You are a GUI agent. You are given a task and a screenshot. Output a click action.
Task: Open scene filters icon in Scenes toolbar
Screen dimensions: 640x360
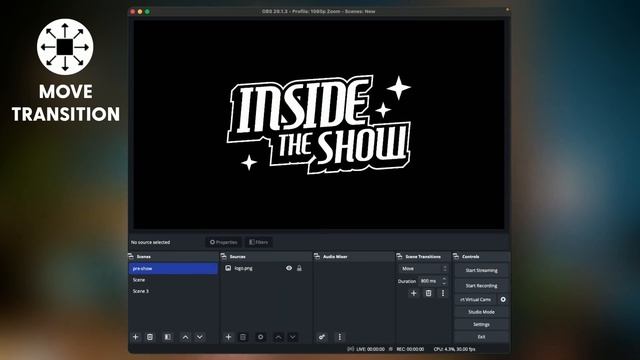(167, 337)
